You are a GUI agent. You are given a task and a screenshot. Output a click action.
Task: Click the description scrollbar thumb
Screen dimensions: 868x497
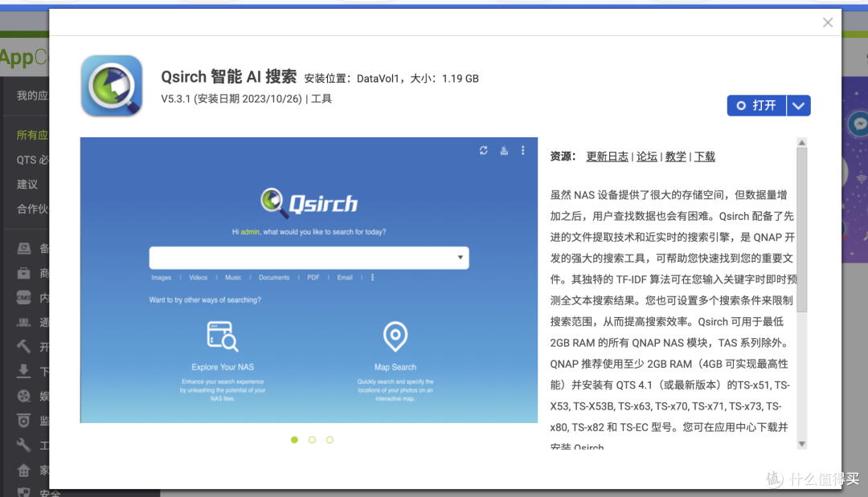coord(801,229)
